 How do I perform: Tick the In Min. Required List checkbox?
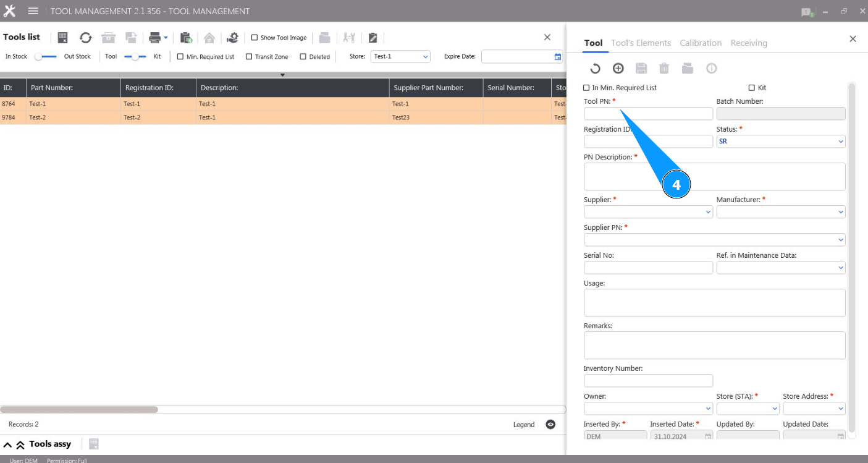(587, 88)
